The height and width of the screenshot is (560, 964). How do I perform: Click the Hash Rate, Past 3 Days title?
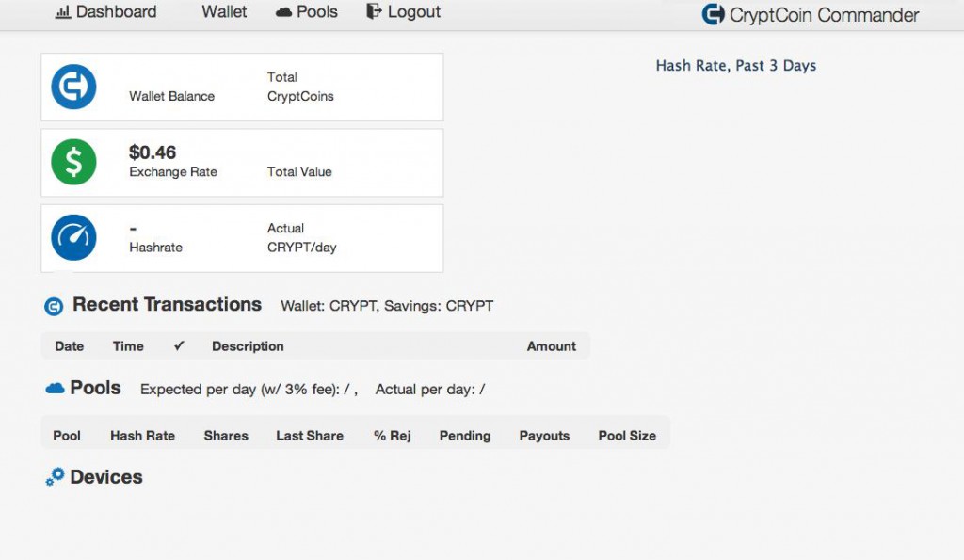[736, 66]
